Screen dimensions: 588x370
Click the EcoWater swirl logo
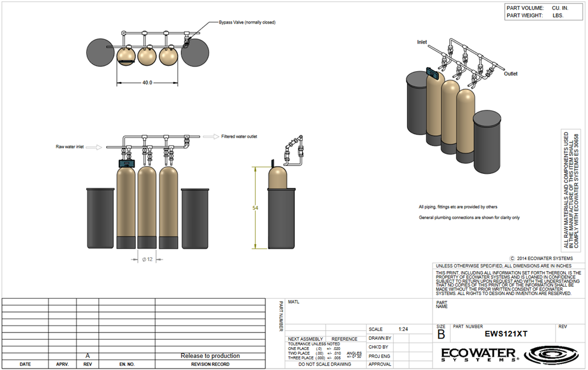[552, 355]
